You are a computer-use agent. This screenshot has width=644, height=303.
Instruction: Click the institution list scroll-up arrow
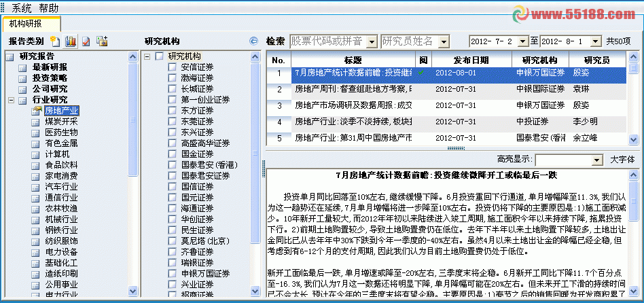tap(255, 56)
